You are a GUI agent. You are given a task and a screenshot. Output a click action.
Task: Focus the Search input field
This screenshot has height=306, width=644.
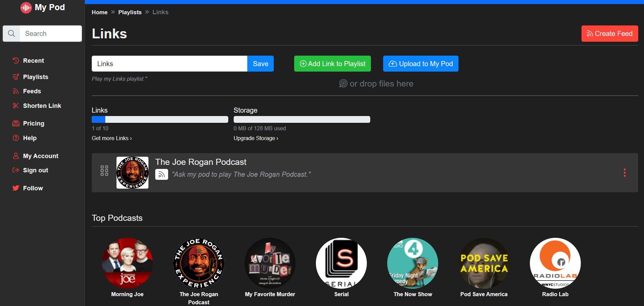point(51,34)
